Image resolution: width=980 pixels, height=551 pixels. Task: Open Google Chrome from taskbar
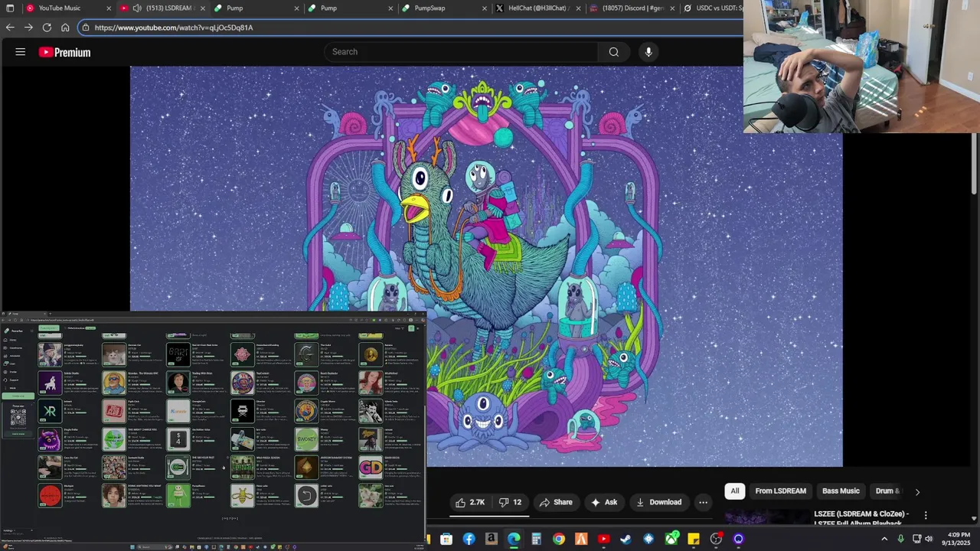pos(559,539)
